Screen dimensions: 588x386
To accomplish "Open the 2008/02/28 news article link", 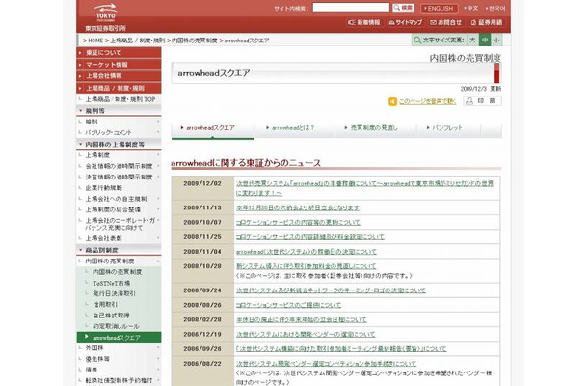I will tap(302, 319).
